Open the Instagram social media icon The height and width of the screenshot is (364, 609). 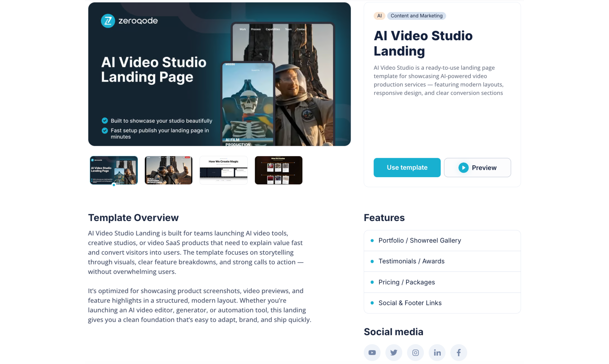pos(415,353)
